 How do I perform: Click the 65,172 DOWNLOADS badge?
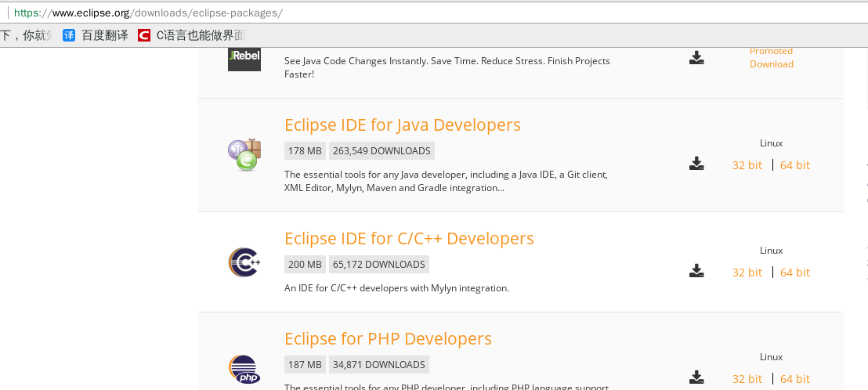pyautogui.click(x=379, y=265)
